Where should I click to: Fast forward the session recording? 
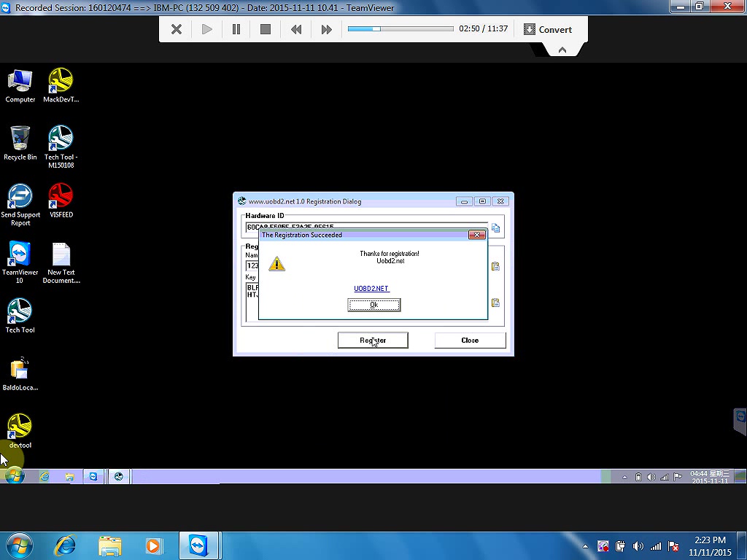point(326,29)
